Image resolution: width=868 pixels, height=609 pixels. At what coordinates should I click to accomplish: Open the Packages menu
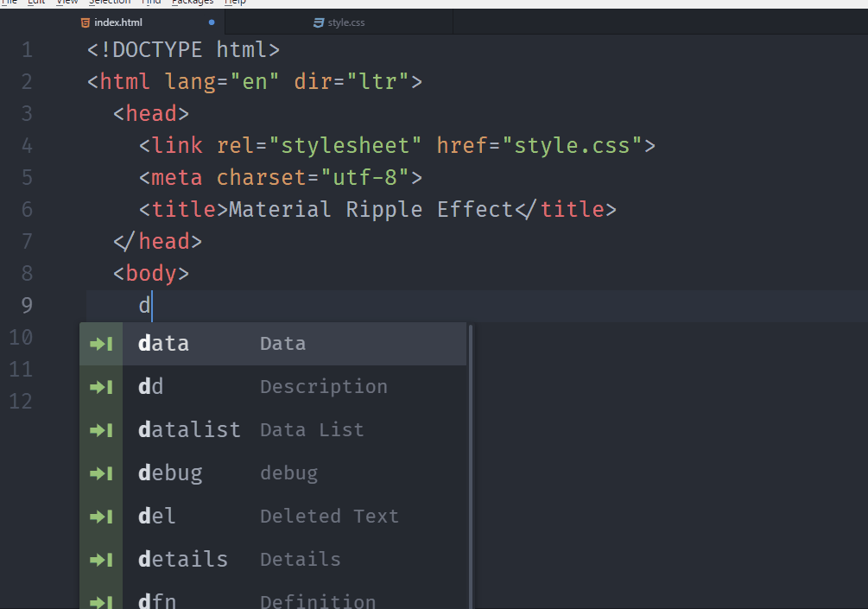[191, 3]
